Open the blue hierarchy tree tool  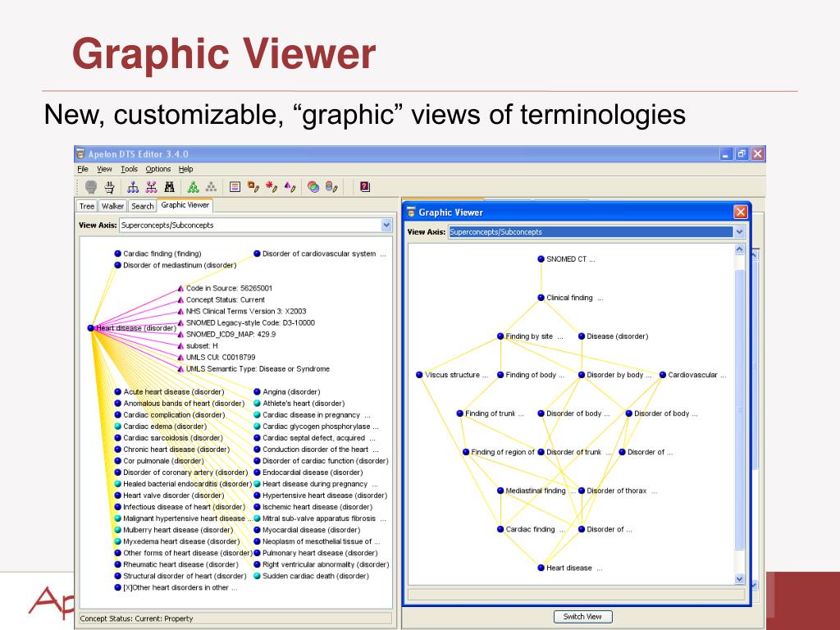(133, 187)
